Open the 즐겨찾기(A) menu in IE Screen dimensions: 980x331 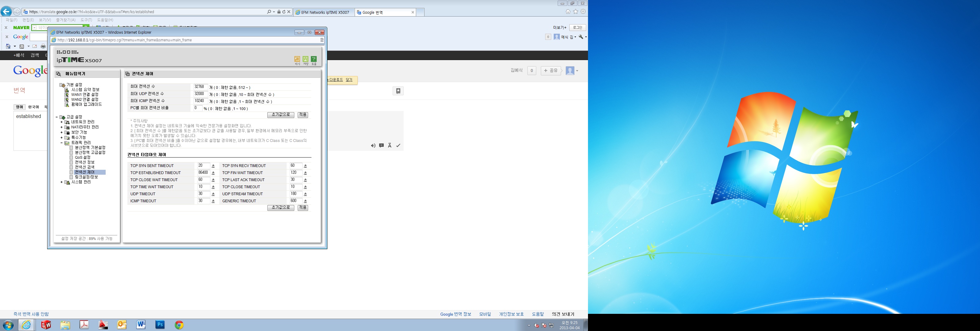pyautogui.click(x=66, y=20)
